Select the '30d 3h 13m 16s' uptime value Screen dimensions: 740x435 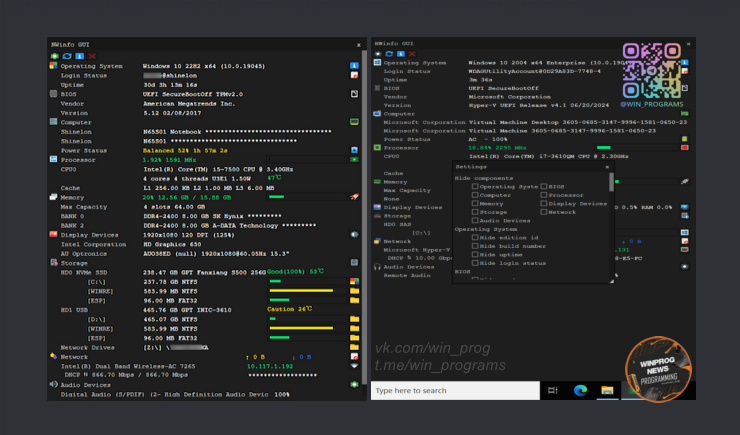pos(170,85)
